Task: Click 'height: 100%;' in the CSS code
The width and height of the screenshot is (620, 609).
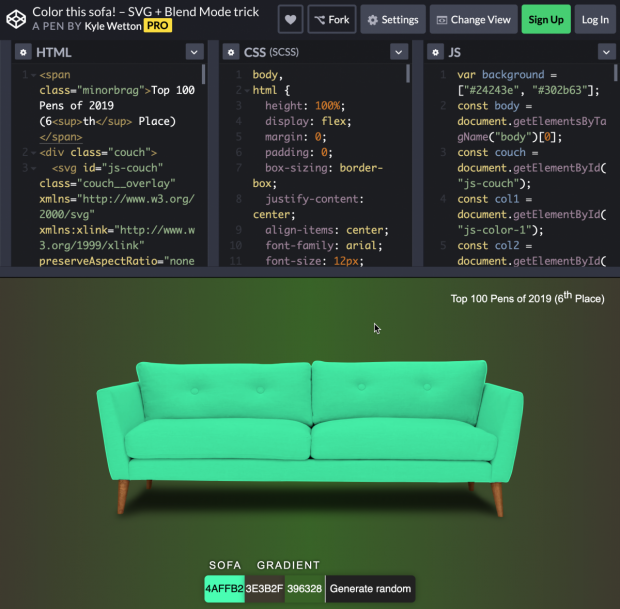Action: (x=305, y=106)
